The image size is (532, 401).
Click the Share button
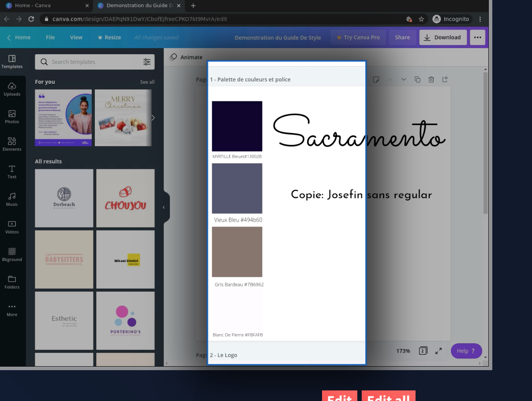click(402, 37)
